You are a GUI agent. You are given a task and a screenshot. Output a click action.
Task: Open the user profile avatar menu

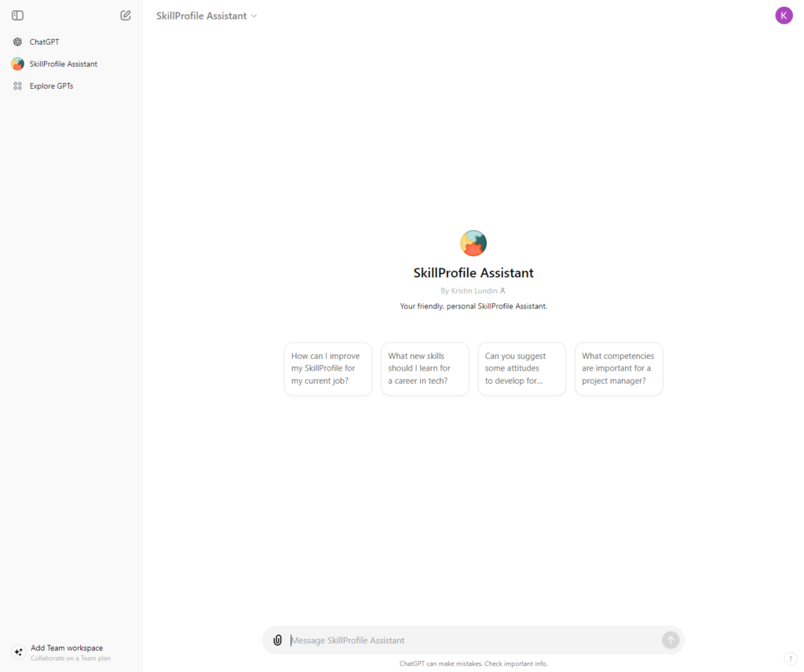pos(784,15)
